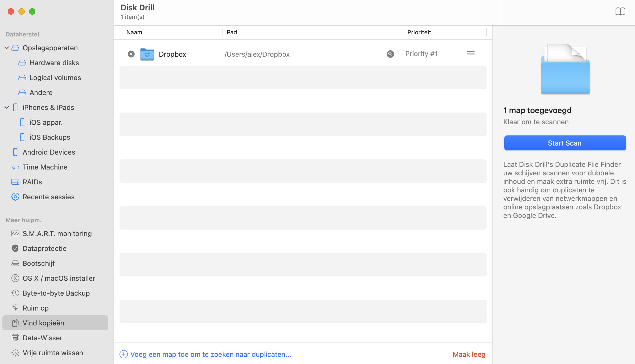
Task: Start the duplicate scan
Action: click(x=565, y=143)
